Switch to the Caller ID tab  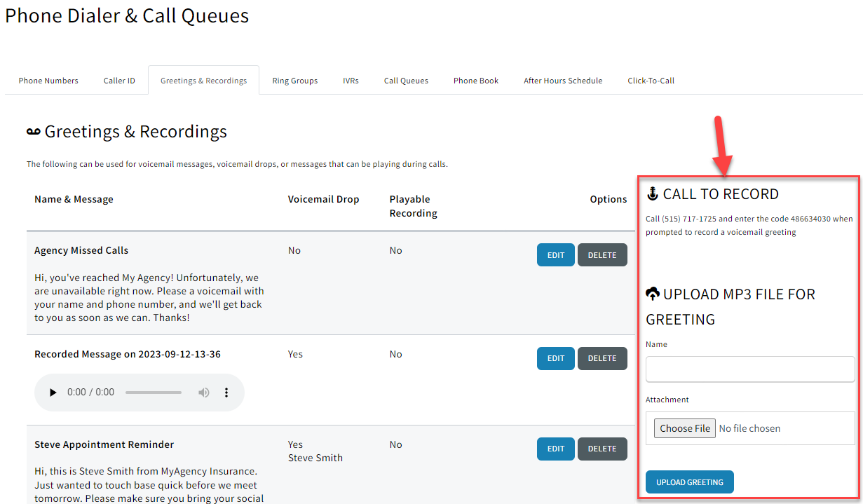click(x=119, y=81)
